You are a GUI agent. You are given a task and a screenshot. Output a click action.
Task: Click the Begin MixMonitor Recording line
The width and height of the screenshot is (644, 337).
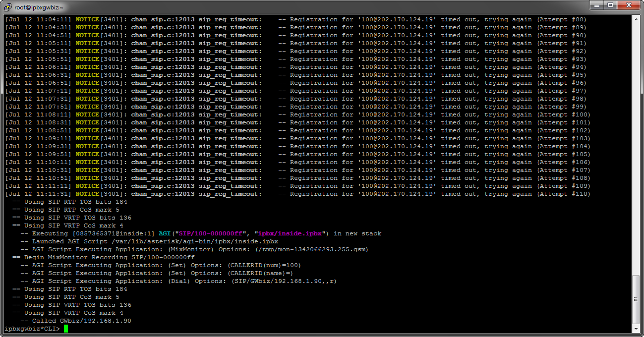click(103, 257)
